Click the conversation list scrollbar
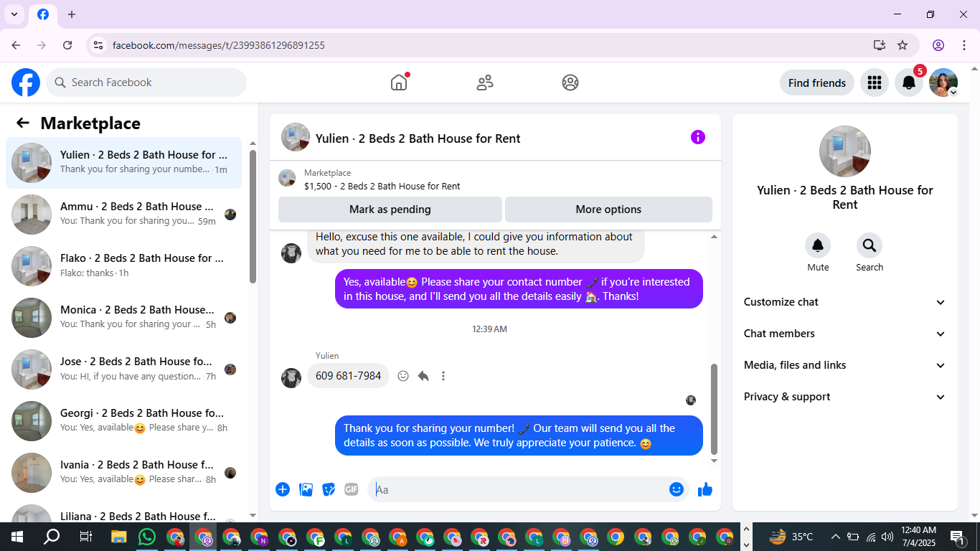Viewport: 980px width, 551px height. 253,215
